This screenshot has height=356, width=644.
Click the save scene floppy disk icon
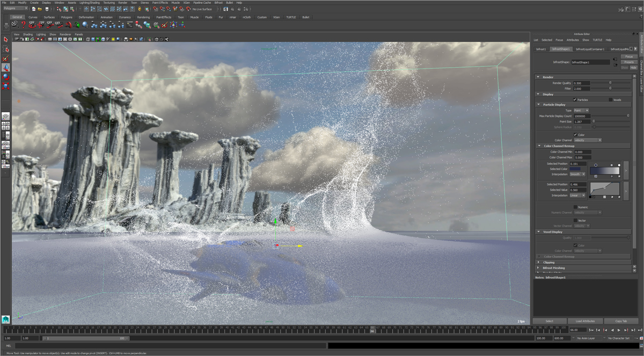pos(47,9)
